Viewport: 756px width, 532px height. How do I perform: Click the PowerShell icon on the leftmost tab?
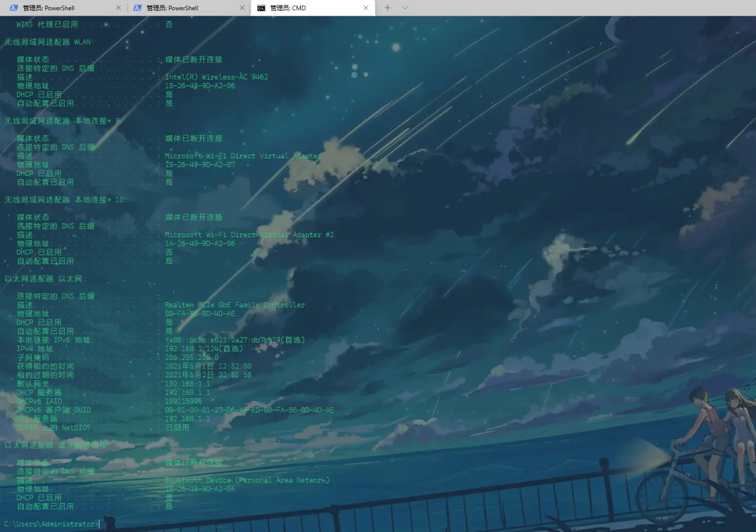(13, 8)
